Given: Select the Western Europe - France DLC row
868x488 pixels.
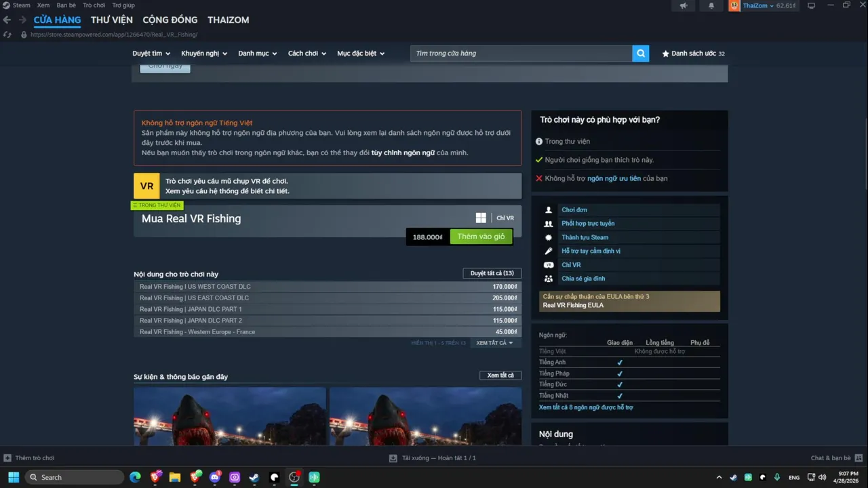Looking at the screenshot, I should pos(328,332).
